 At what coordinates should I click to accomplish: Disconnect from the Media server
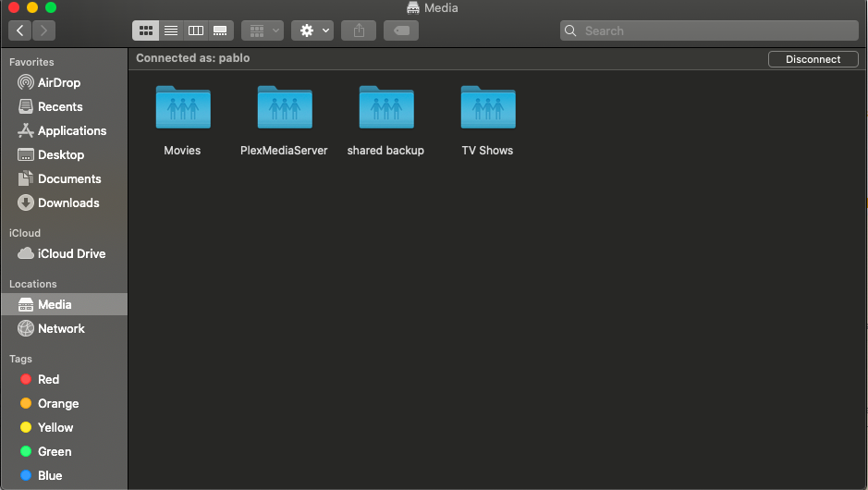[x=813, y=59]
